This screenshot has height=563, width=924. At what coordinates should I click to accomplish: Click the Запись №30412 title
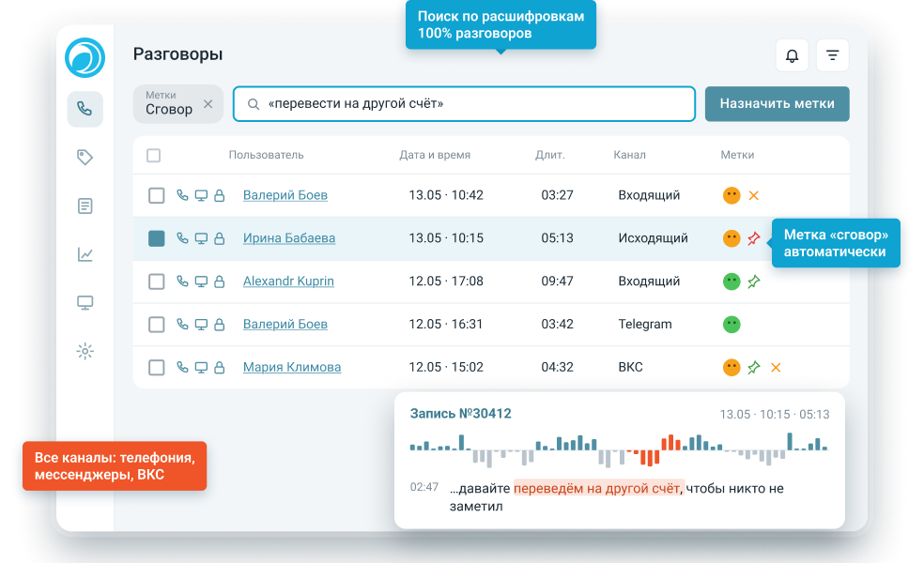(x=460, y=414)
